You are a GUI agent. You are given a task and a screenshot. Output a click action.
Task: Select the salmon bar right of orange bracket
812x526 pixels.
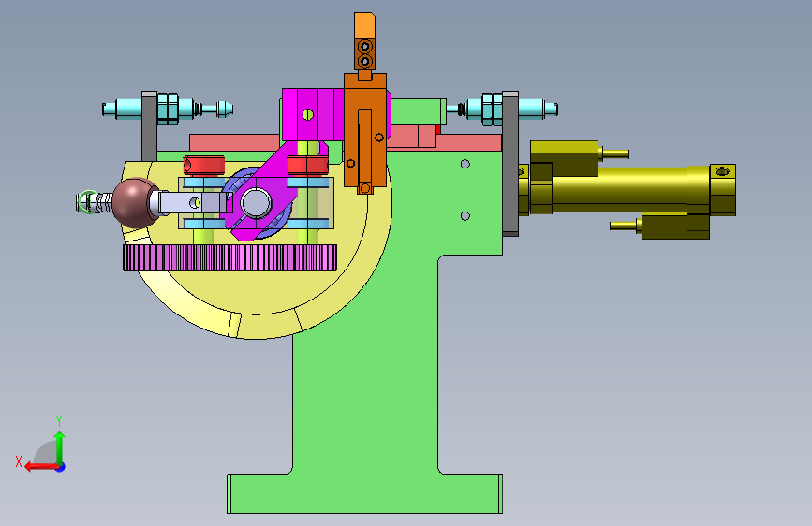pyautogui.click(x=444, y=140)
